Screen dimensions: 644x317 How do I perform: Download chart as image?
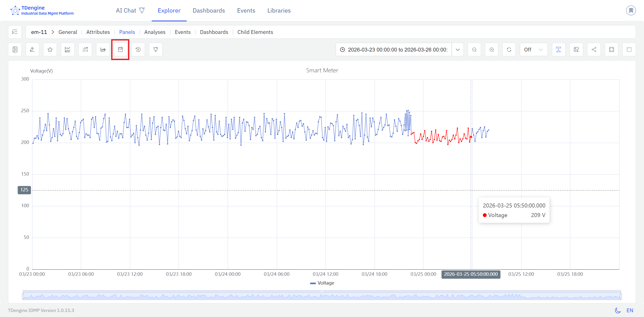pyautogui.click(x=576, y=49)
